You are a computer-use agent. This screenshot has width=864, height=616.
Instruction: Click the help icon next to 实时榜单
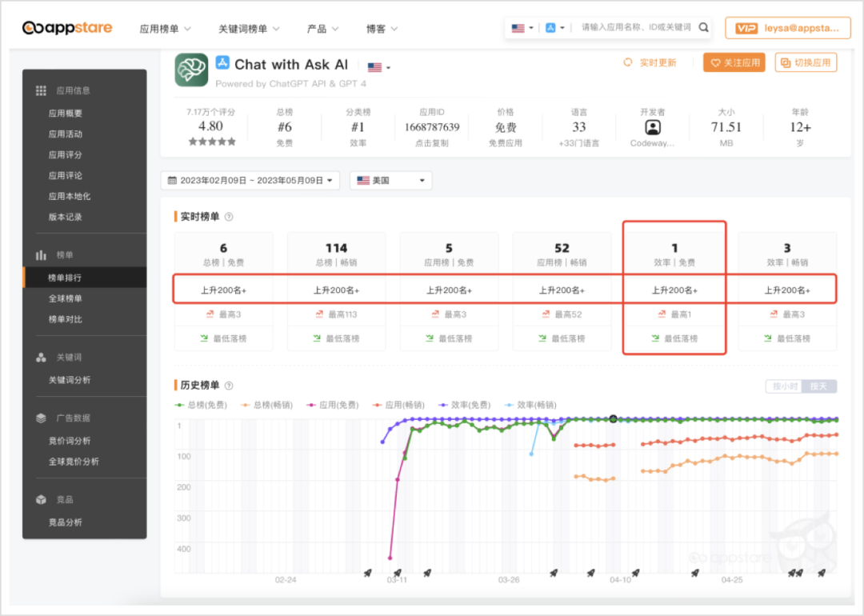click(229, 217)
